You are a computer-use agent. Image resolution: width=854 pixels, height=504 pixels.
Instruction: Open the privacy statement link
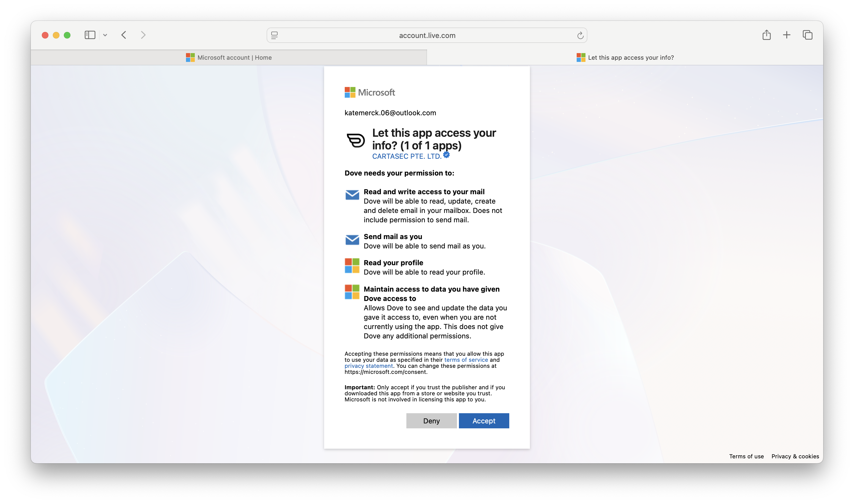click(368, 366)
